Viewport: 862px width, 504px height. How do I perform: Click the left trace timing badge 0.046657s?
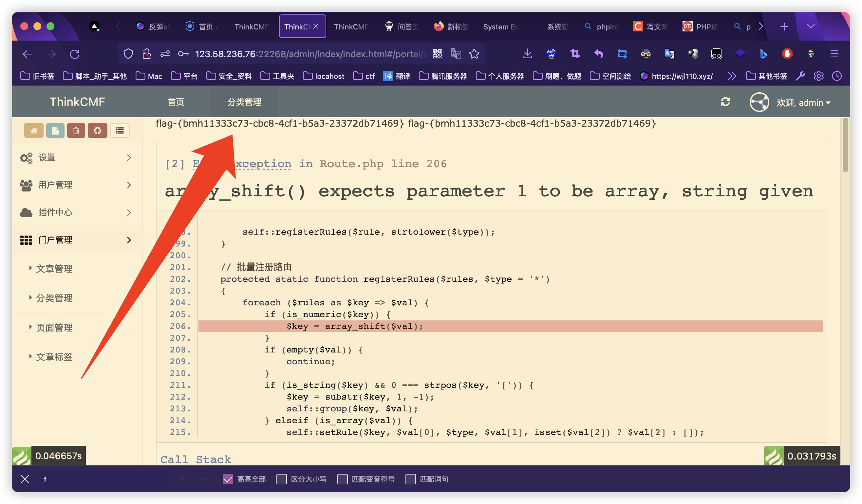pyautogui.click(x=49, y=456)
